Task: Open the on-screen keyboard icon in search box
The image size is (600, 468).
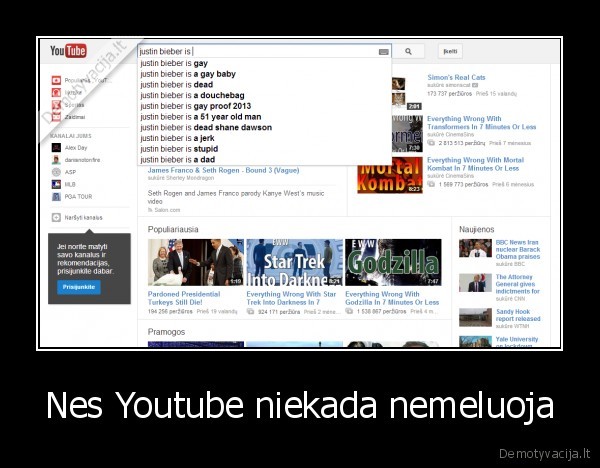Action: coord(383,52)
